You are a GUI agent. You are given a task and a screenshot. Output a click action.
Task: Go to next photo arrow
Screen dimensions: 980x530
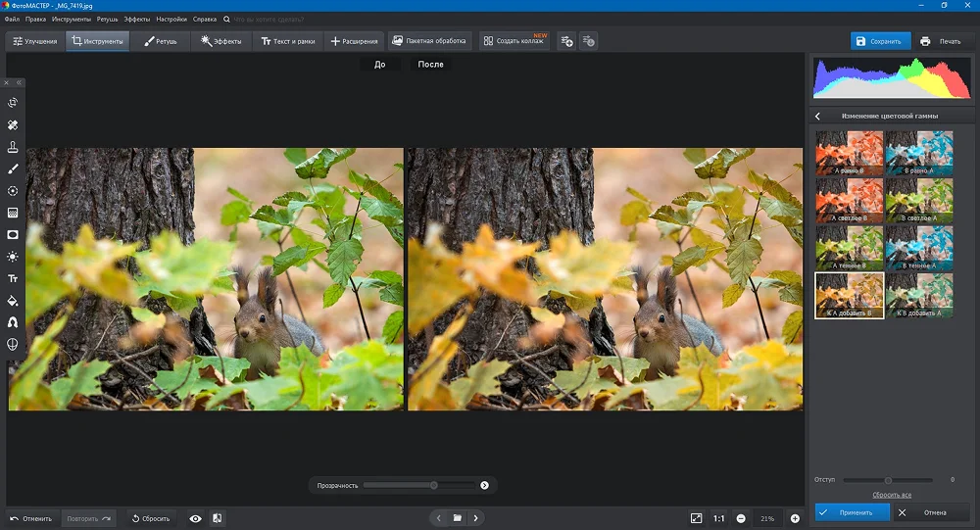point(475,518)
